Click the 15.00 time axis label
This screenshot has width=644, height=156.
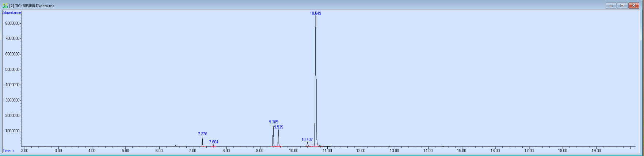click(461, 151)
